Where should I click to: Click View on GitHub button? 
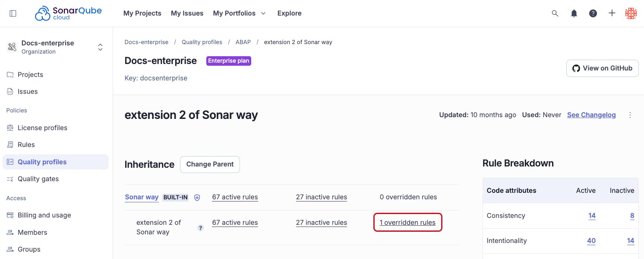pyautogui.click(x=602, y=68)
